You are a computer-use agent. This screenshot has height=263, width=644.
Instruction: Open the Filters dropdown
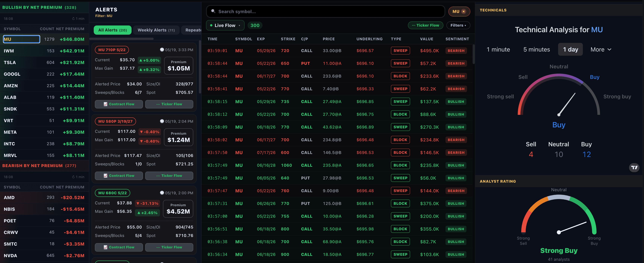click(x=458, y=25)
